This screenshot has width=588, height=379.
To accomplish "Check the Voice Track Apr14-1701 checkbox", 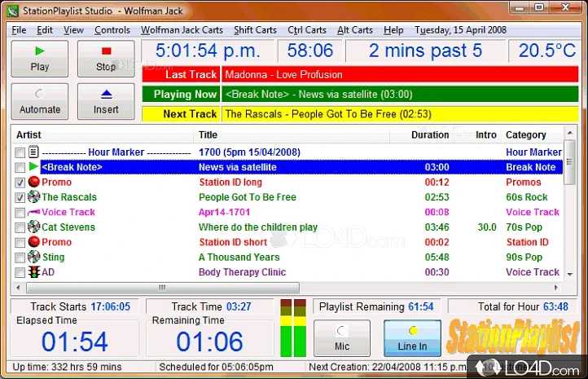I will (x=20, y=213).
